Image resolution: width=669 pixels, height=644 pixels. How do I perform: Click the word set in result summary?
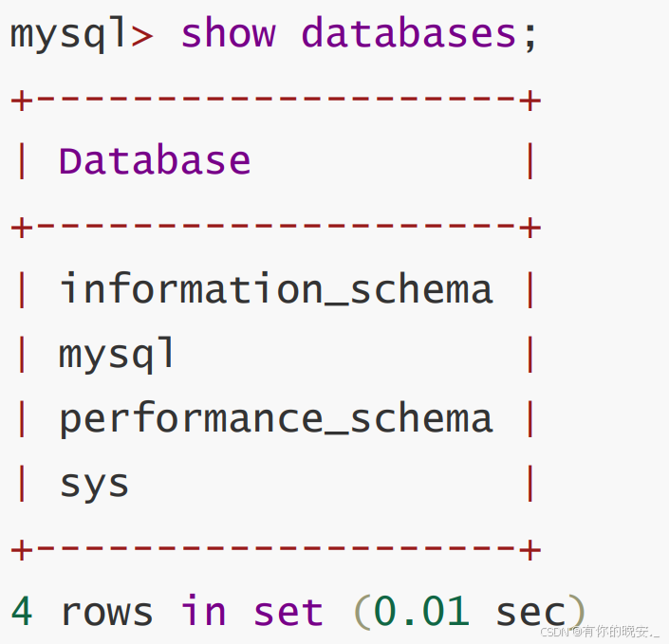coord(288,612)
